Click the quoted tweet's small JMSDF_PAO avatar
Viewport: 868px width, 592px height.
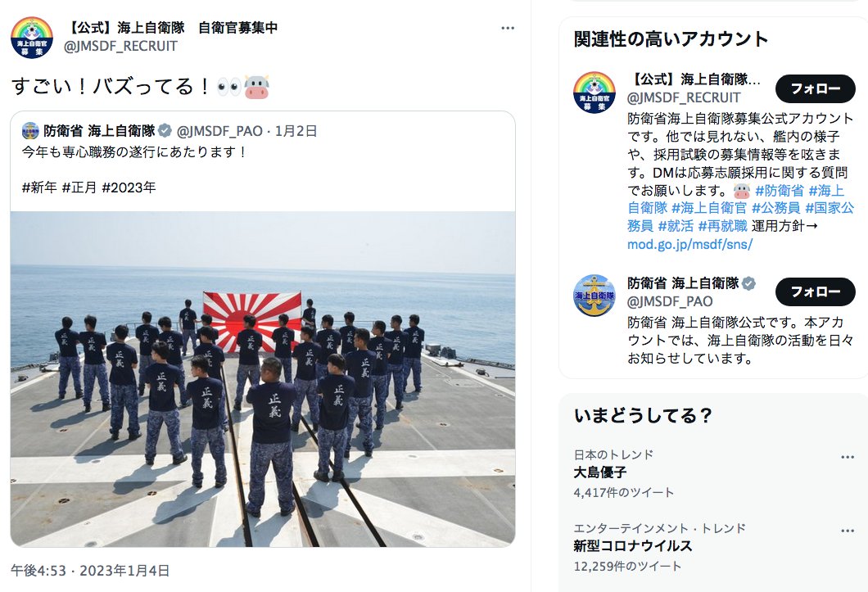[x=30, y=131]
